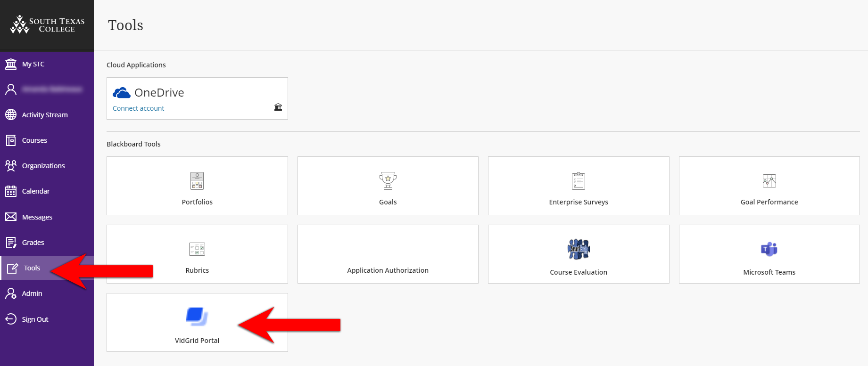
Task: Click the institution icon in OneDrive card
Action: point(278,107)
